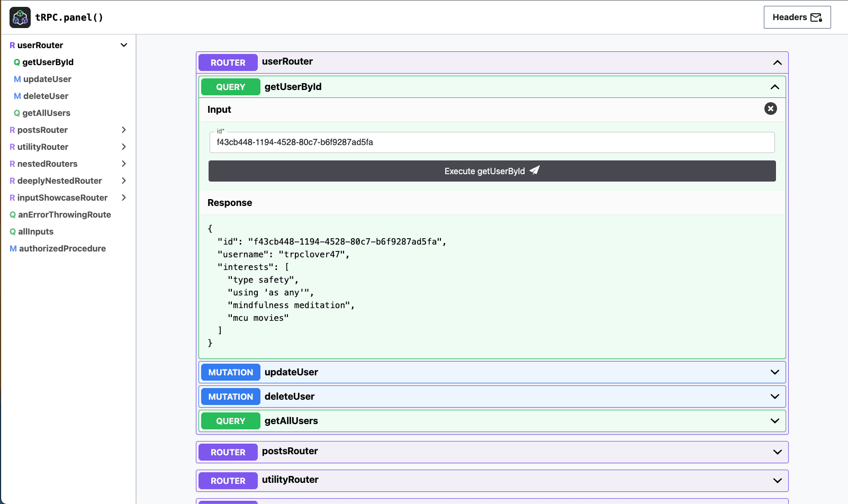
Task: Click the ROUTER badge beside utilityRouter
Action: (x=228, y=481)
